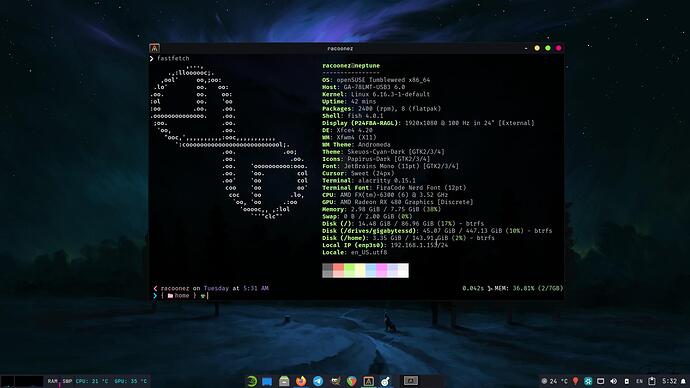690x388 pixels.
Task: Launch GIMP from the dock
Action: (335, 381)
